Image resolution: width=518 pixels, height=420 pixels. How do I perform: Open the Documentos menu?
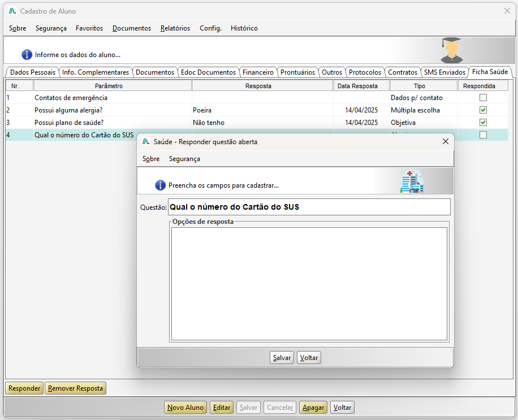click(x=132, y=28)
